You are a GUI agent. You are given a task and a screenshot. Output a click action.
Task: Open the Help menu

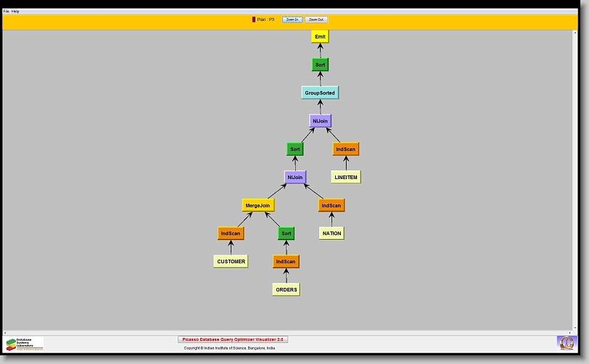pyautogui.click(x=16, y=12)
